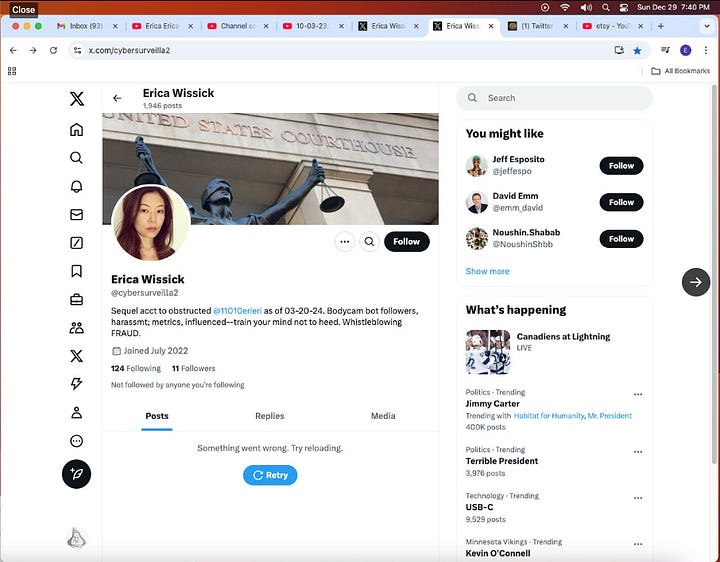Open new browser tab plus button
Image resolution: width=720 pixels, height=562 pixels.
click(661, 26)
